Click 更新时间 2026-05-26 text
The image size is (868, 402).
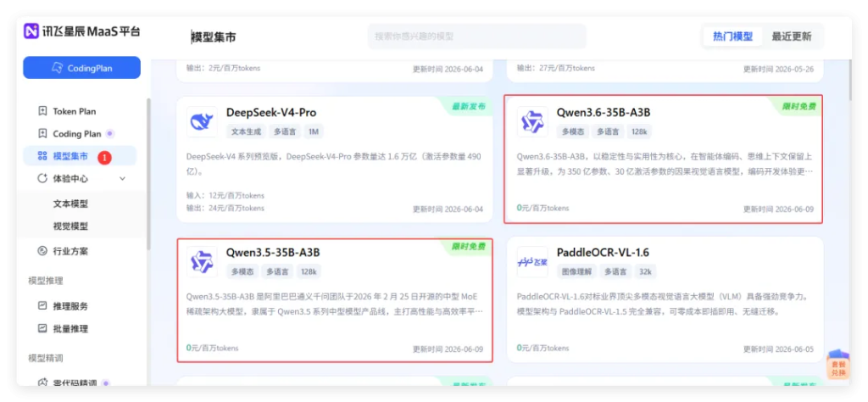coord(778,70)
